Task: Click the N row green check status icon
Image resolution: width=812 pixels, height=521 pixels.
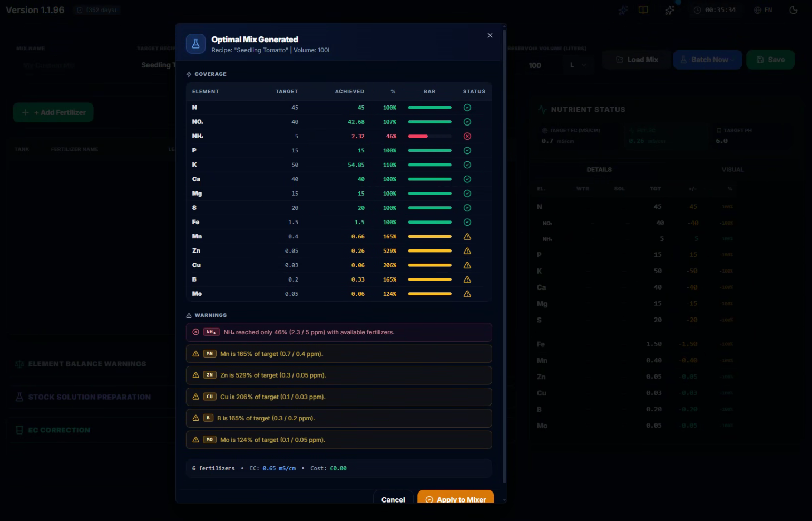Action: 467,108
